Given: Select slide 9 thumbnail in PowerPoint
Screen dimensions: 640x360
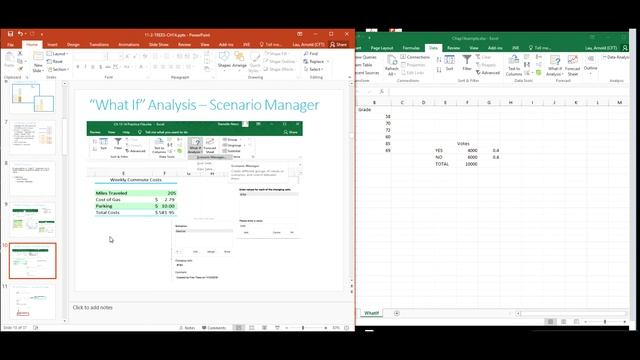Looking at the screenshot, I should 32,220.
